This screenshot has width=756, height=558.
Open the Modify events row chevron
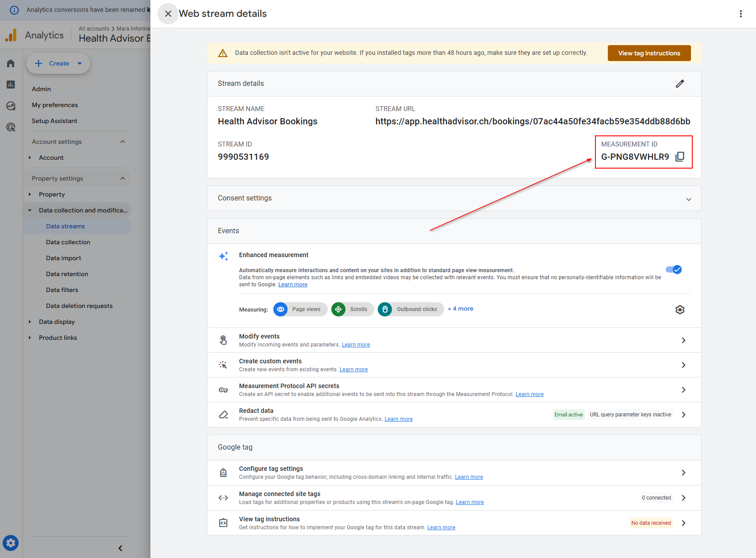tap(683, 340)
